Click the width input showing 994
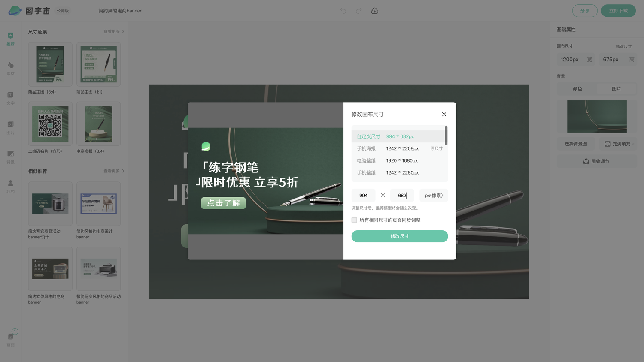 pos(363,195)
